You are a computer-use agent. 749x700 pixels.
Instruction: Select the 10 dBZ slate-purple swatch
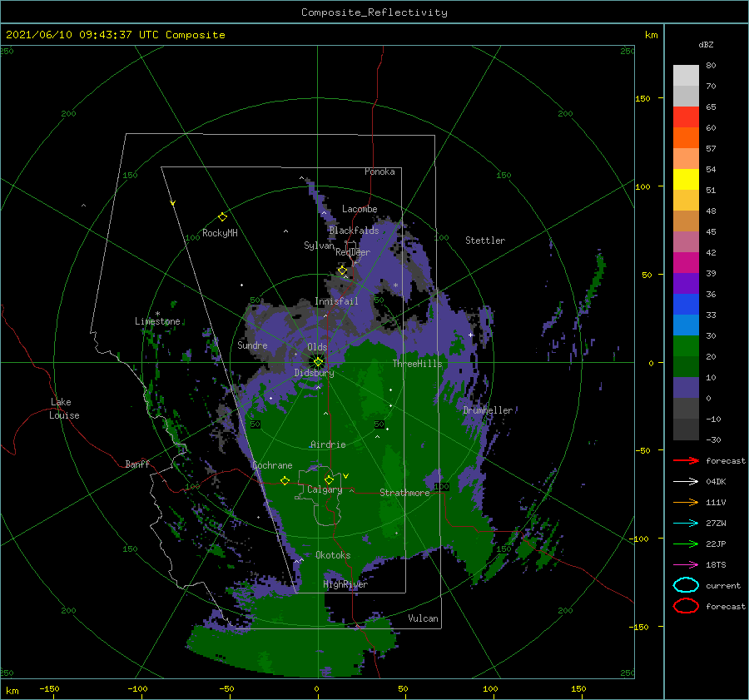point(686,388)
